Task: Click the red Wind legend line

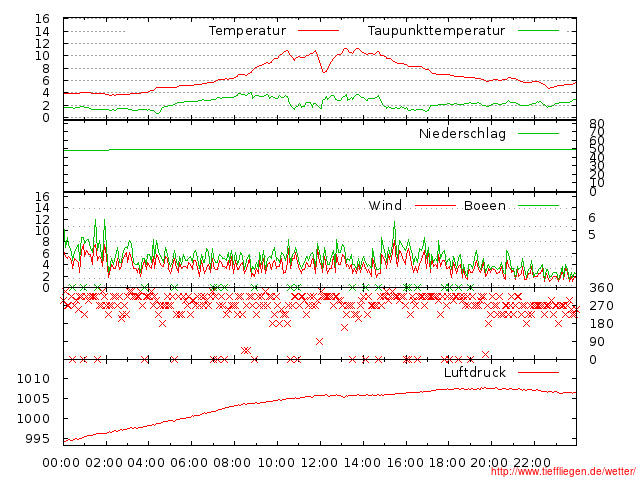Action: point(435,206)
